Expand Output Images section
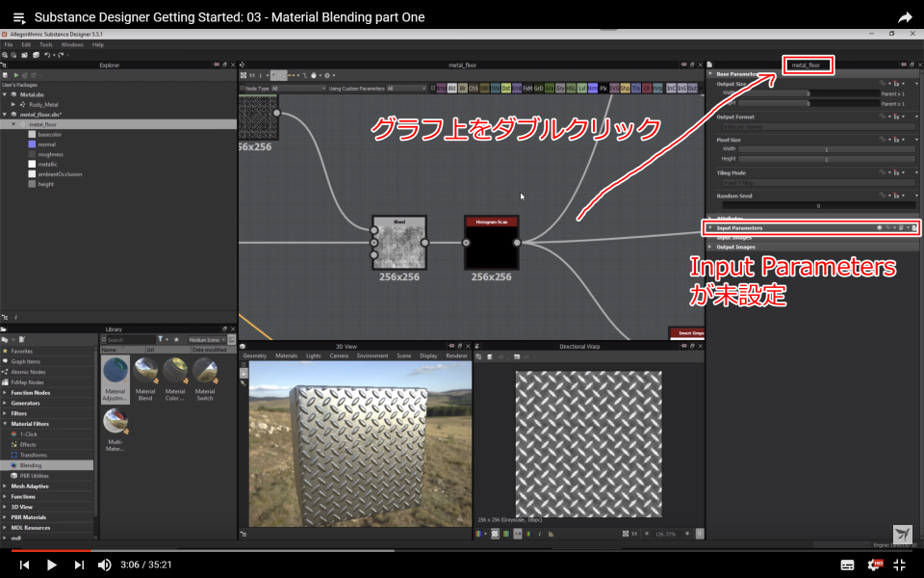924x578 pixels. click(x=710, y=248)
